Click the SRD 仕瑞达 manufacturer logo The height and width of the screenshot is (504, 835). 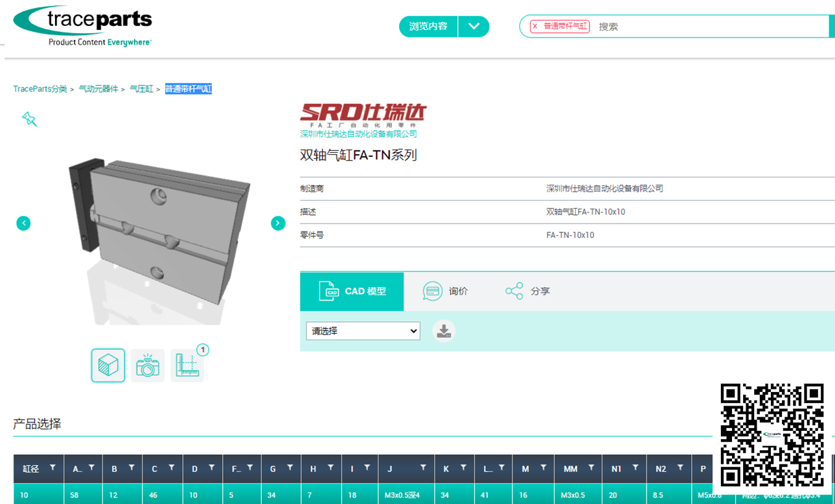(x=363, y=115)
